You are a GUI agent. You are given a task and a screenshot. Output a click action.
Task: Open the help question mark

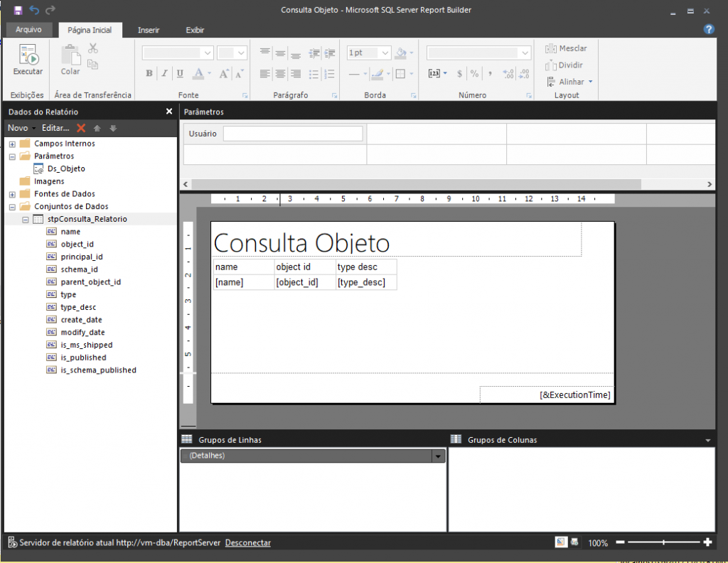click(709, 29)
